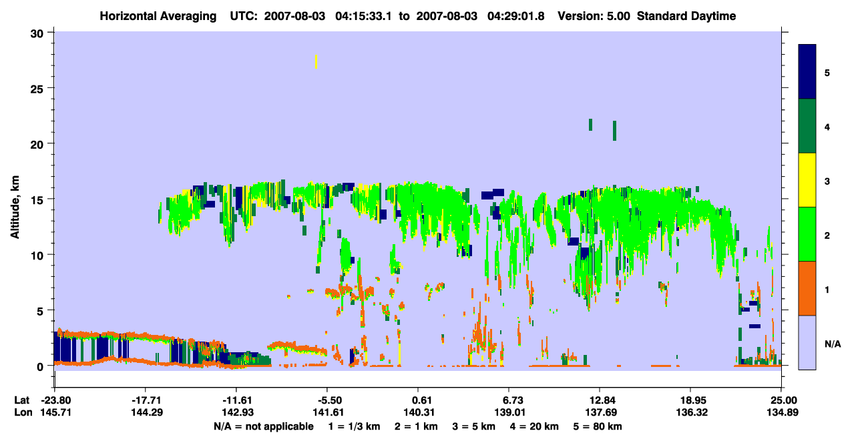Viewport: 868px width, 445px height.
Task: Click the bright green color bar segment labeled 2
Action: 807,234
